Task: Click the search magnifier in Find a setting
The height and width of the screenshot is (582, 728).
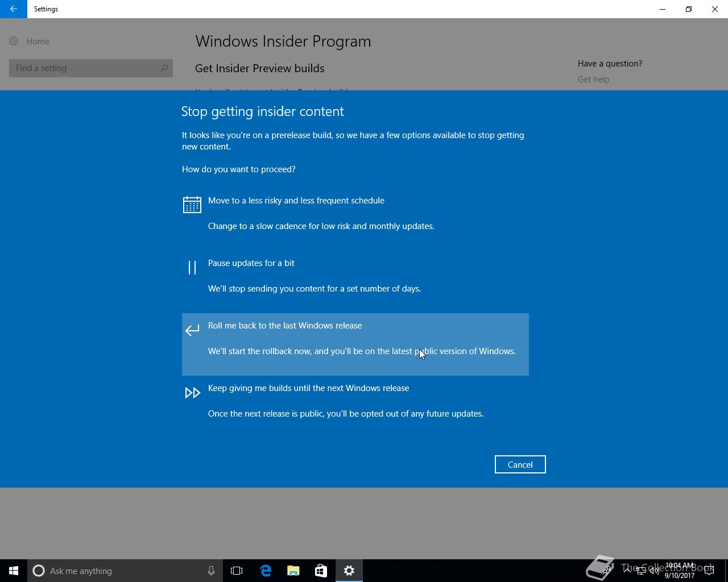Action: [x=164, y=68]
